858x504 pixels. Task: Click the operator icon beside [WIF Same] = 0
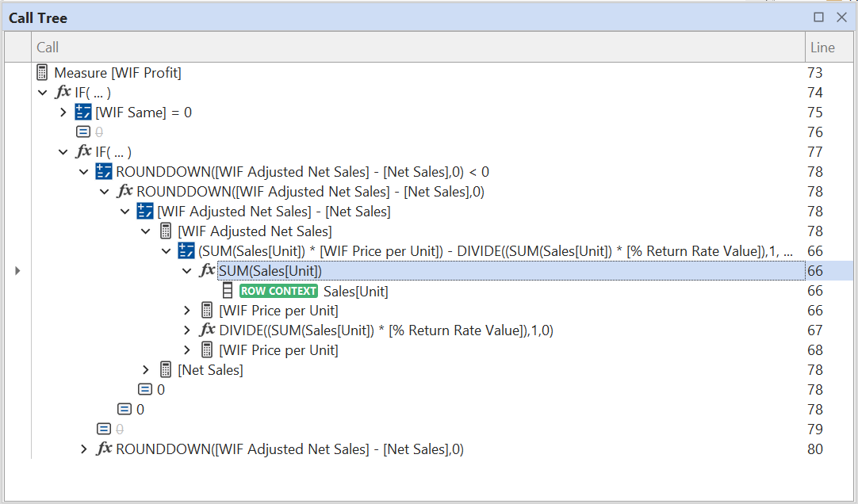tap(83, 113)
